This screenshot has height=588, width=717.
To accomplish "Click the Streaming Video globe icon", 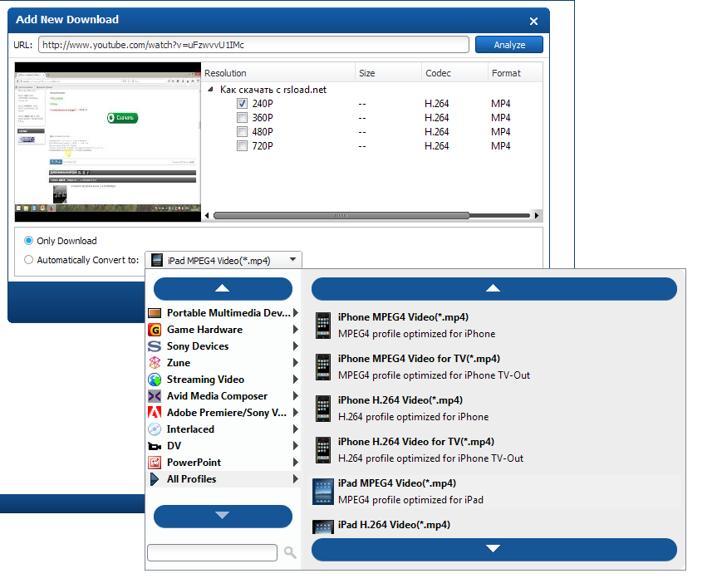I will pyautogui.click(x=155, y=380).
